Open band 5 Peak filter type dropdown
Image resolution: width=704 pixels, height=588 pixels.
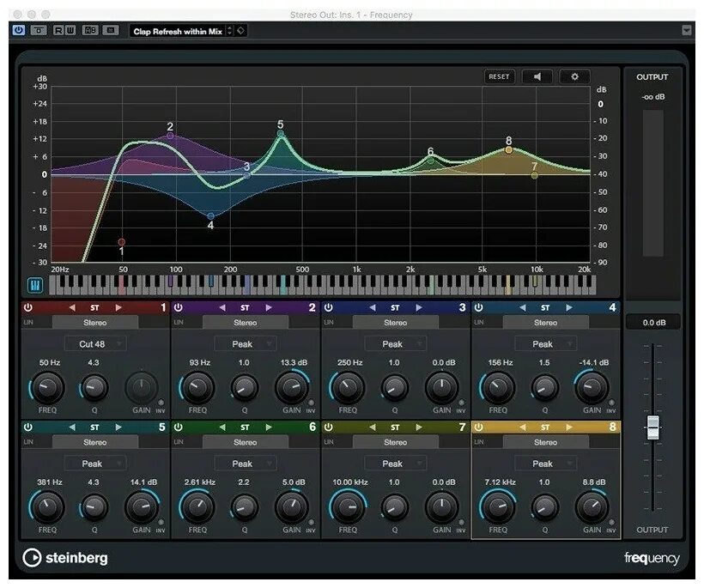tap(95, 464)
